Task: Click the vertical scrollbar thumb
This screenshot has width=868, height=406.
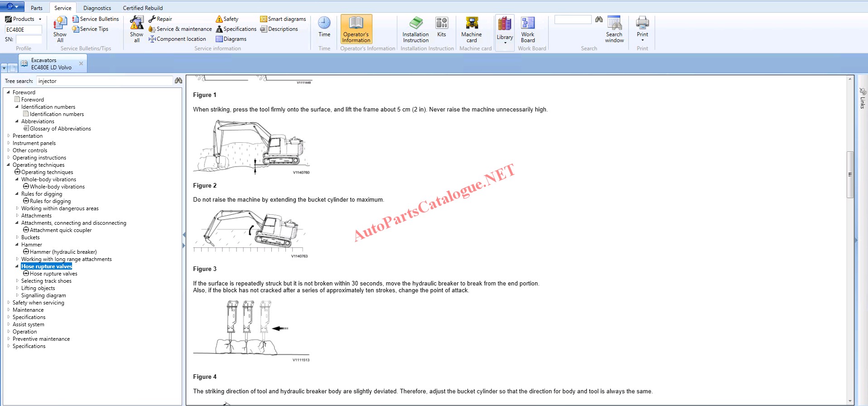Action: [x=850, y=174]
